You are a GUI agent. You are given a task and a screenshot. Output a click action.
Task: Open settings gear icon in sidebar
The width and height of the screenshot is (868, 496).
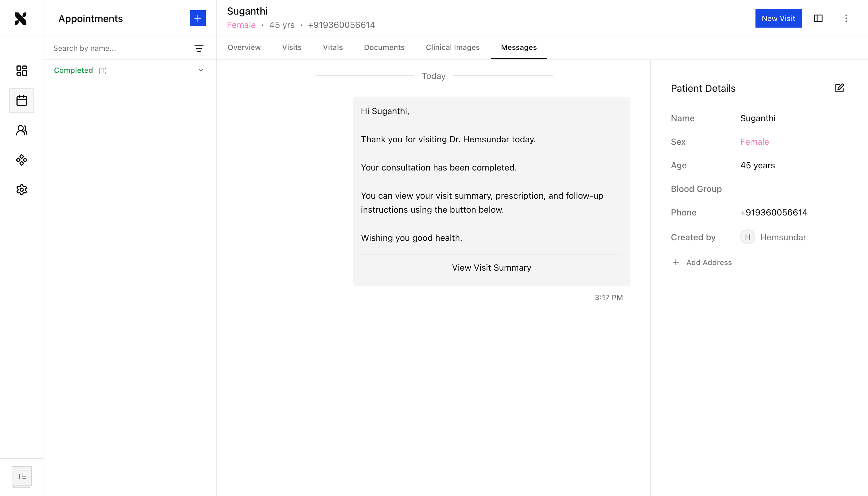point(21,190)
